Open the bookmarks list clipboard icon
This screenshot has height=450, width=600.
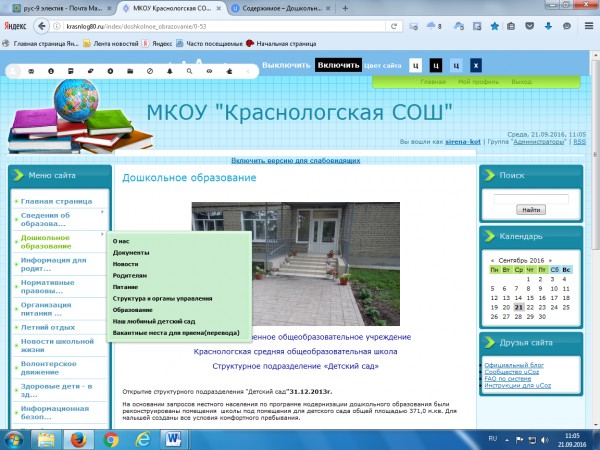(x=511, y=26)
